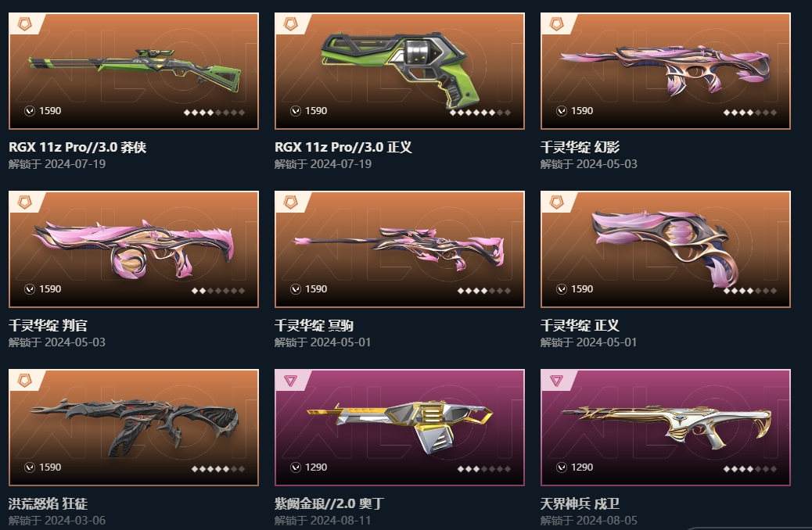
Task: Click the 1590 price on 千灵华绽 幻影 card
Action: point(582,111)
